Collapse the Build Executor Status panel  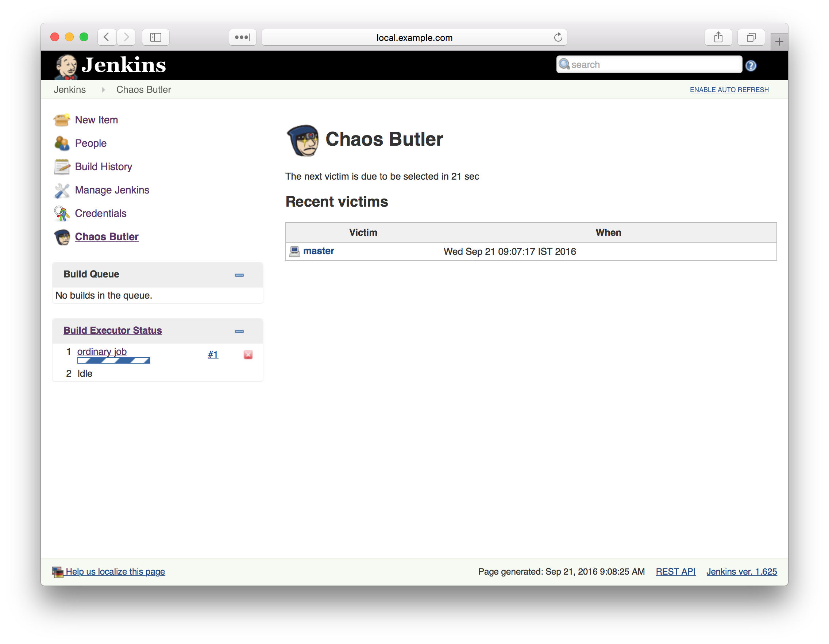point(239,331)
